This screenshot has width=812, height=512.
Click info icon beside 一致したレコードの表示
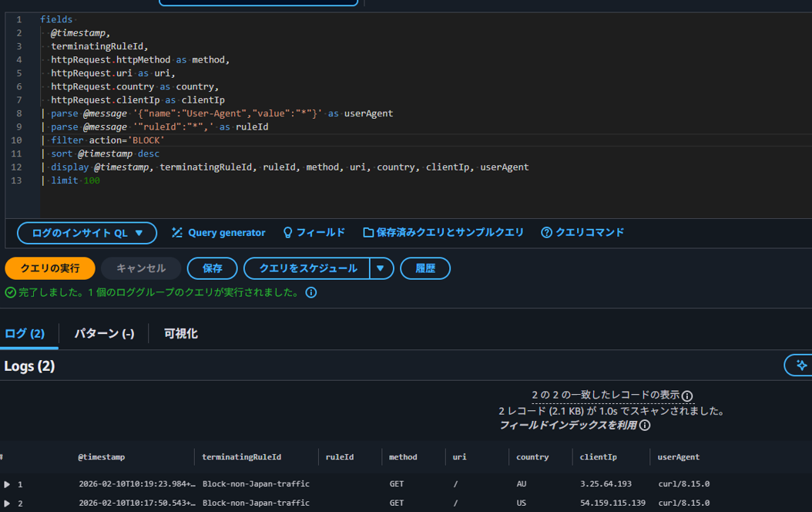[687, 396]
